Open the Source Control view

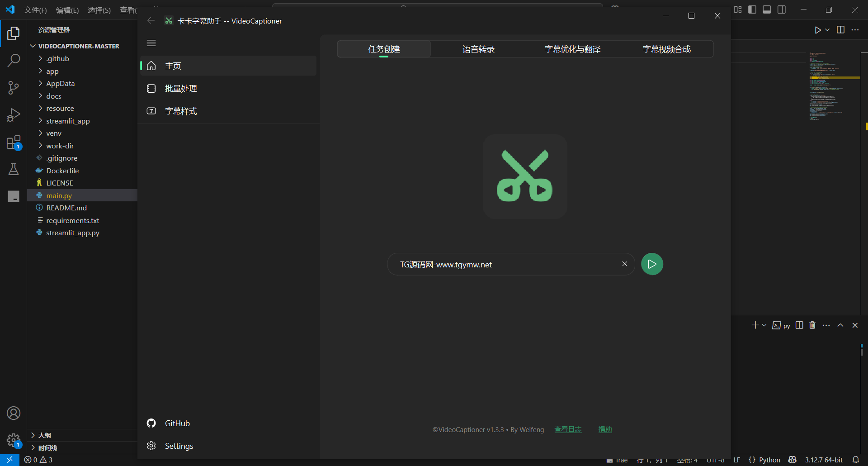click(x=14, y=88)
